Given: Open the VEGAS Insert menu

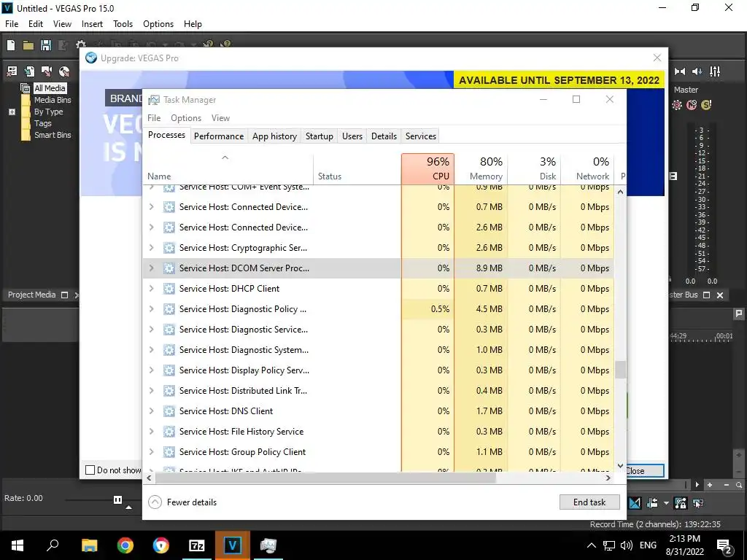Looking at the screenshot, I should [x=92, y=24].
